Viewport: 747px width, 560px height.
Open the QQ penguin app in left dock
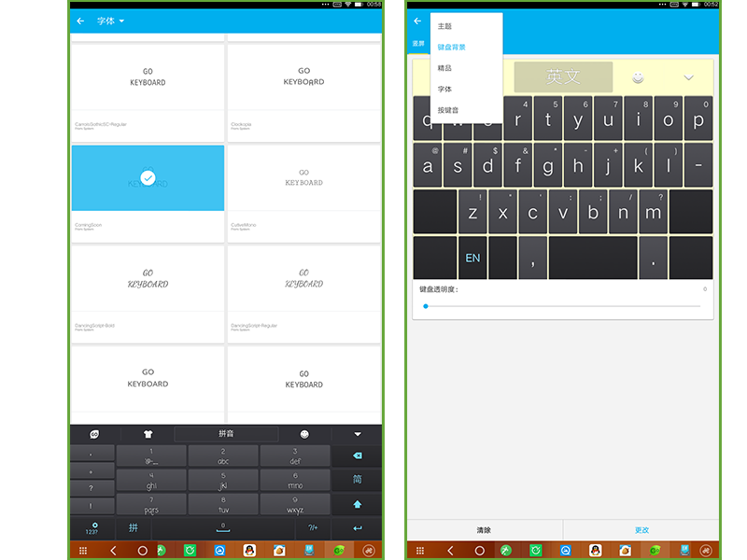pos(249,551)
